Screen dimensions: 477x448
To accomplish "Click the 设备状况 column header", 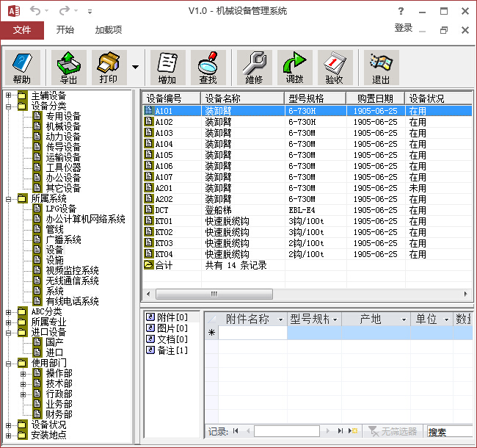I will (x=438, y=98).
